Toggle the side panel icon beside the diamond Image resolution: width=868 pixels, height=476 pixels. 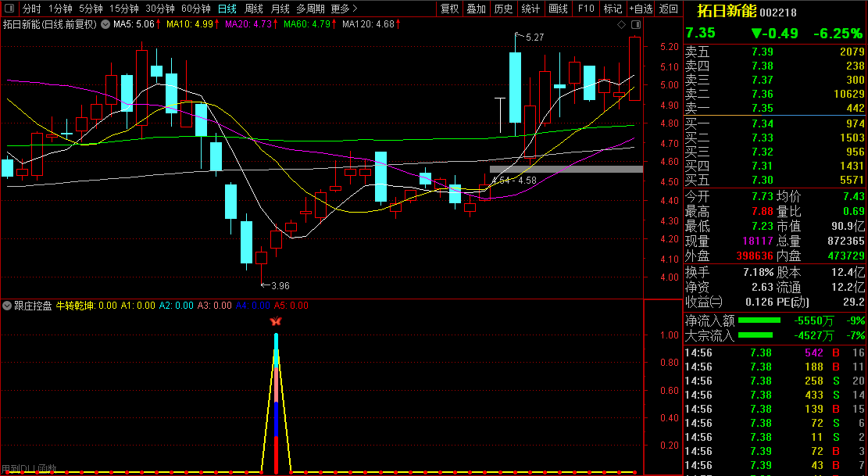[634, 25]
